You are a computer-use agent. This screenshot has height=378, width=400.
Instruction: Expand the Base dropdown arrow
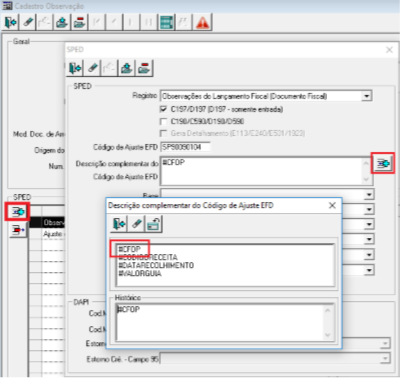click(369, 194)
